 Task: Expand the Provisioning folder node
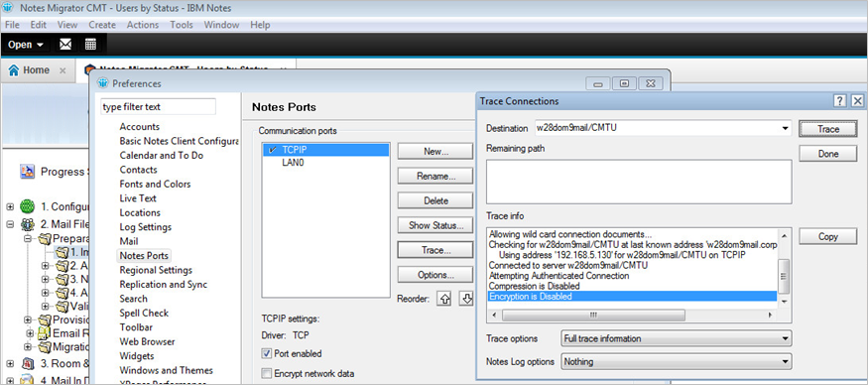point(28,320)
